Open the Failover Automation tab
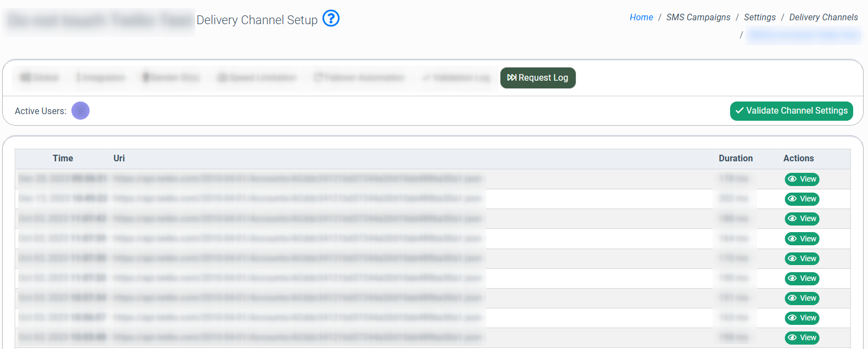Image resolution: width=868 pixels, height=349 pixels. [359, 78]
